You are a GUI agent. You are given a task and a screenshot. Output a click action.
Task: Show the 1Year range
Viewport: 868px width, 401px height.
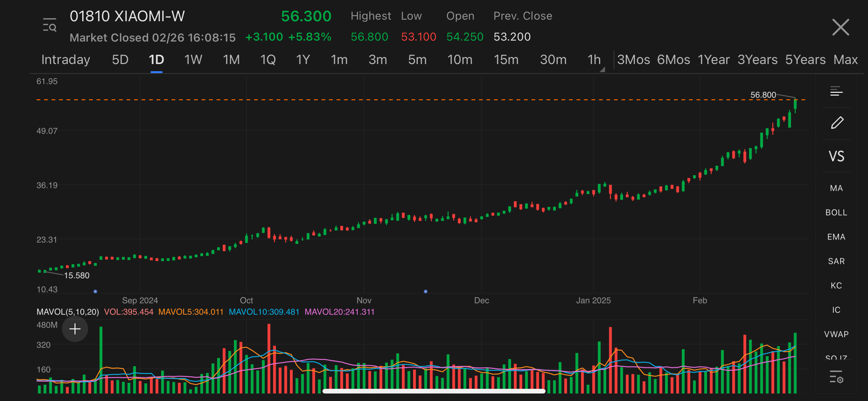tap(713, 60)
